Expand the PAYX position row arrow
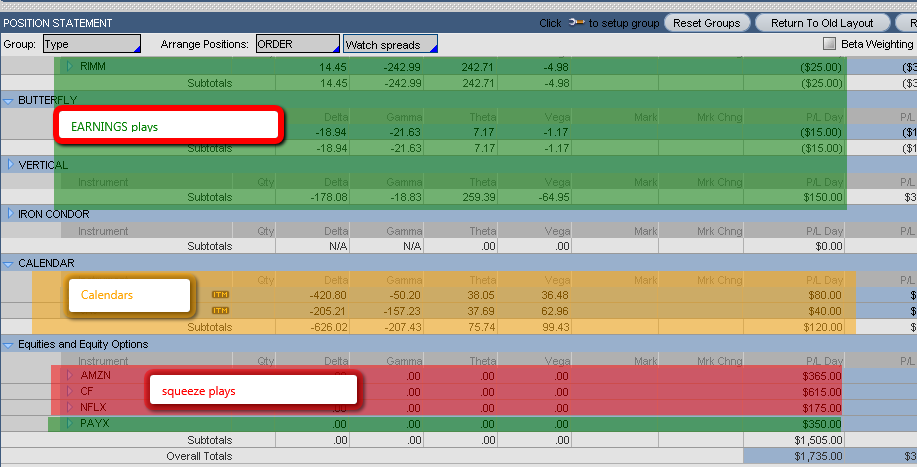 click(x=70, y=424)
